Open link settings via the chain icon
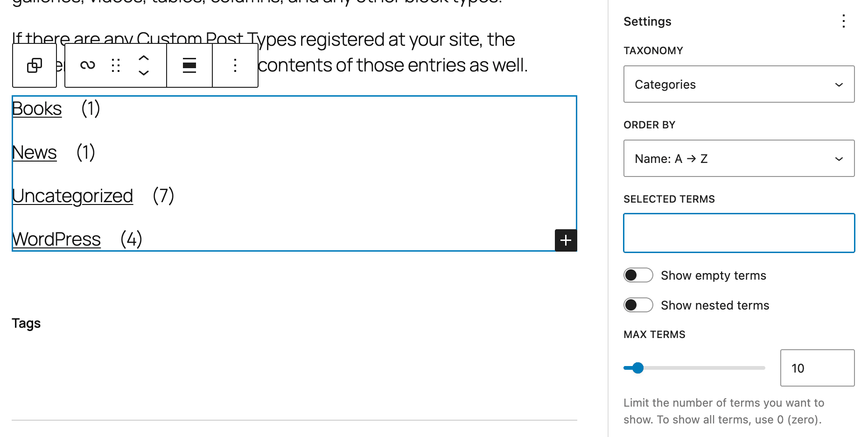868x437 pixels. (x=87, y=65)
